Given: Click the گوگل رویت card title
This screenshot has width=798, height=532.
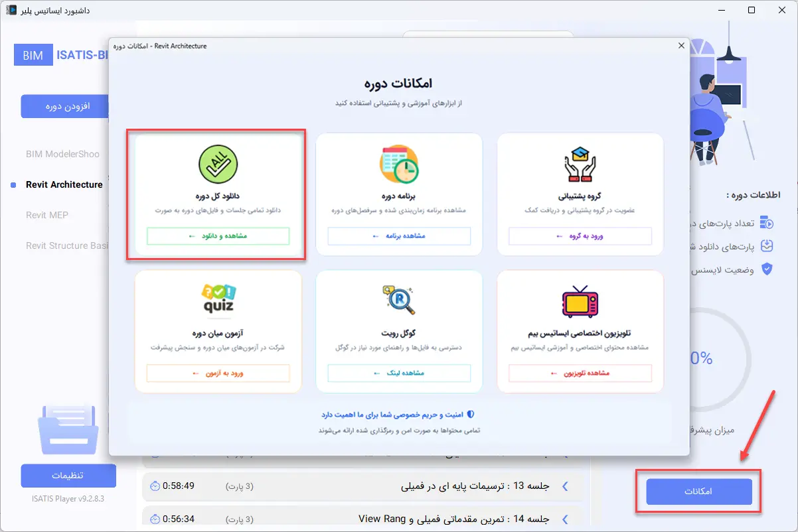Looking at the screenshot, I should (399, 333).
